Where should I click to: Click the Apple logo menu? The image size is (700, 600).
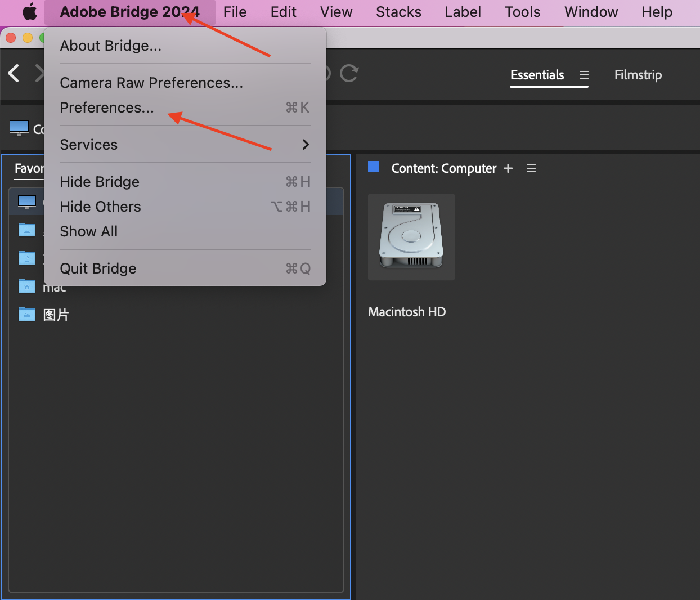pos(29,12)
